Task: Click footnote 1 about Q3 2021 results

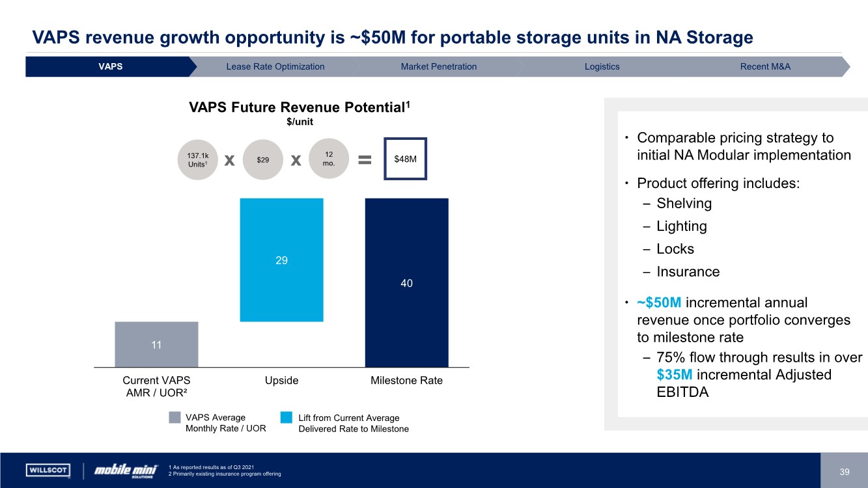Action: [210, 467]
